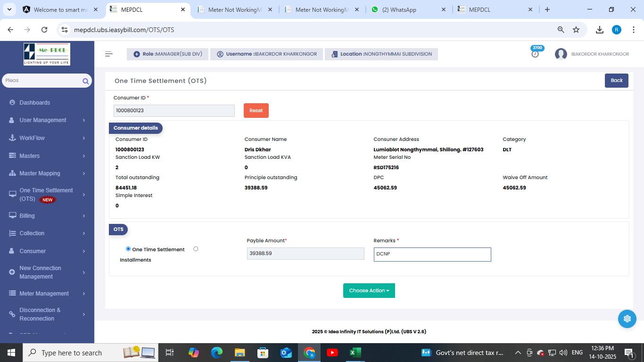Select the One Time Settlement radio button
Image resolution: width=644 pixels, height=362 pixels.
[x=128, y=249]
